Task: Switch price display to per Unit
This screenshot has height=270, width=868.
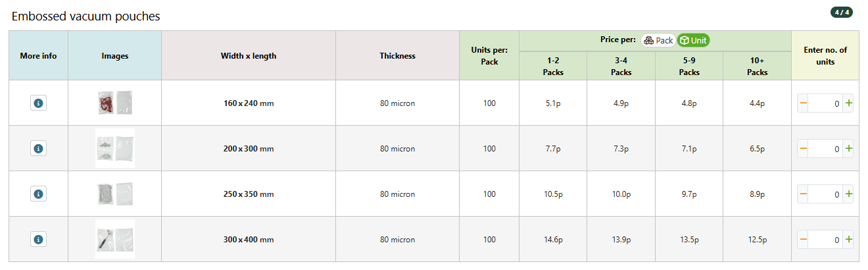Action: 693,40
